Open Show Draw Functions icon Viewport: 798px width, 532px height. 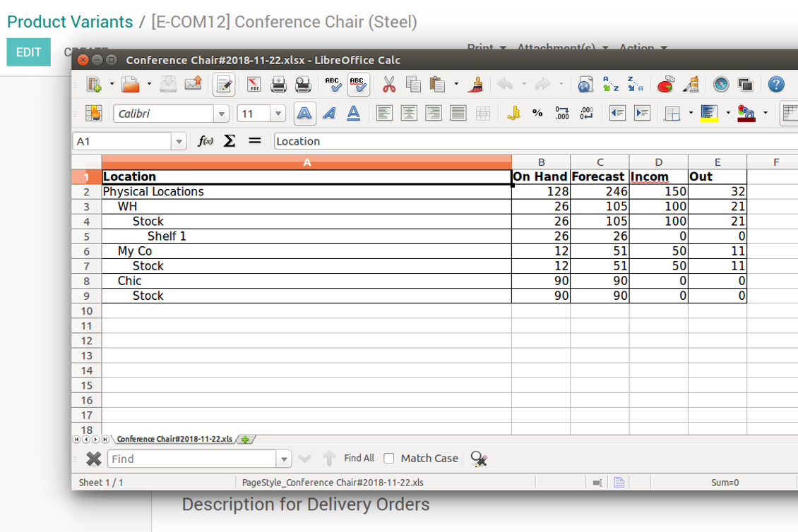pos(691,84)
